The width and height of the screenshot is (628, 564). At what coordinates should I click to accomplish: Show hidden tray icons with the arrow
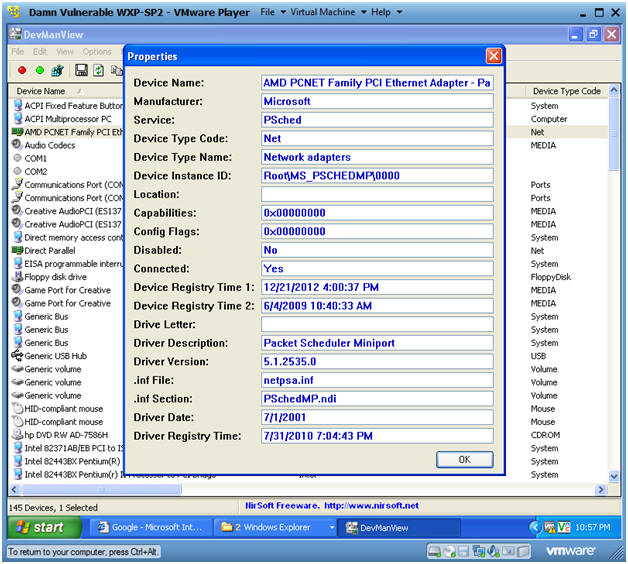pos(535,527)
